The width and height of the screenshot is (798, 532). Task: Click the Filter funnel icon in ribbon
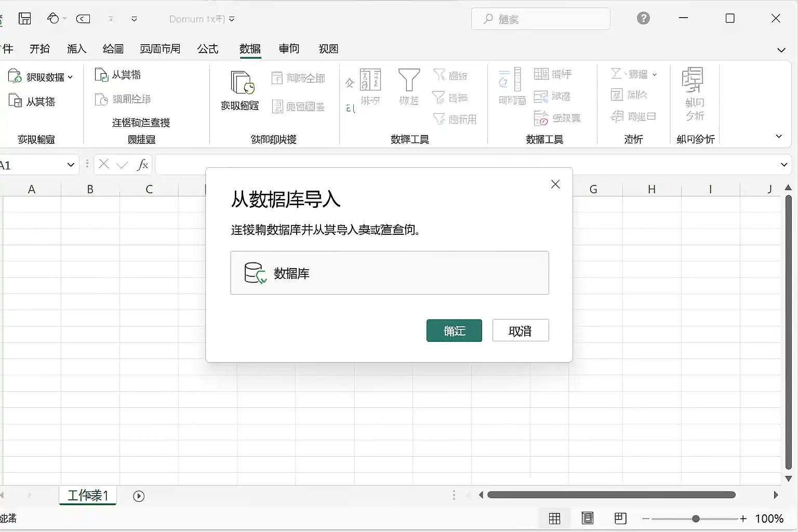tap(409, 81)
